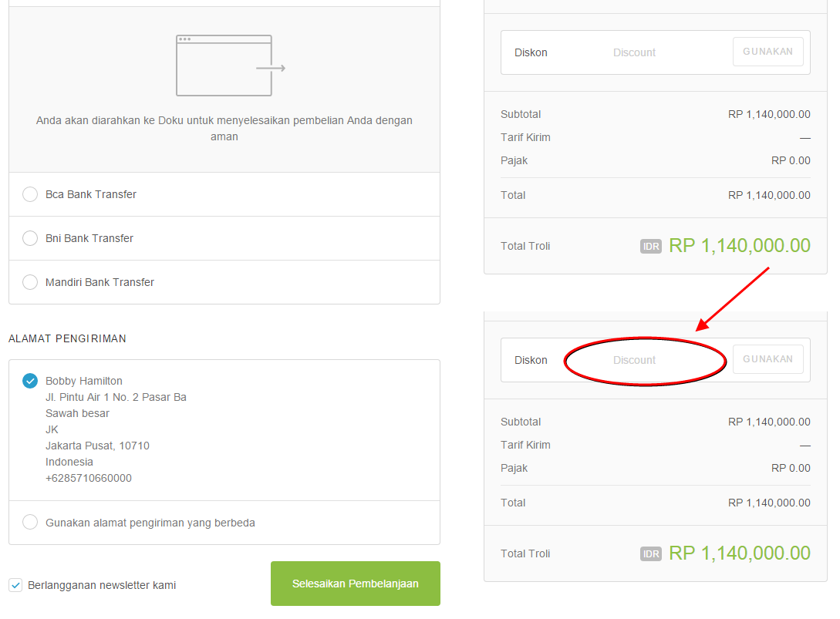This screenshot has height=619, width=840.
Task: Click the Subtotal amount in upper summary
Action: (x=769, y=114)
